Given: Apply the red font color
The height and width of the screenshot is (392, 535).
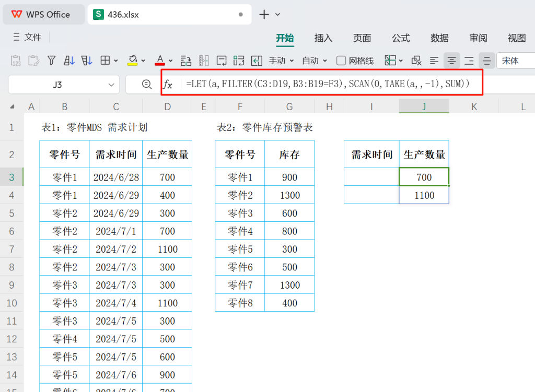Looking at the screenshot, I should coord(160,61).
